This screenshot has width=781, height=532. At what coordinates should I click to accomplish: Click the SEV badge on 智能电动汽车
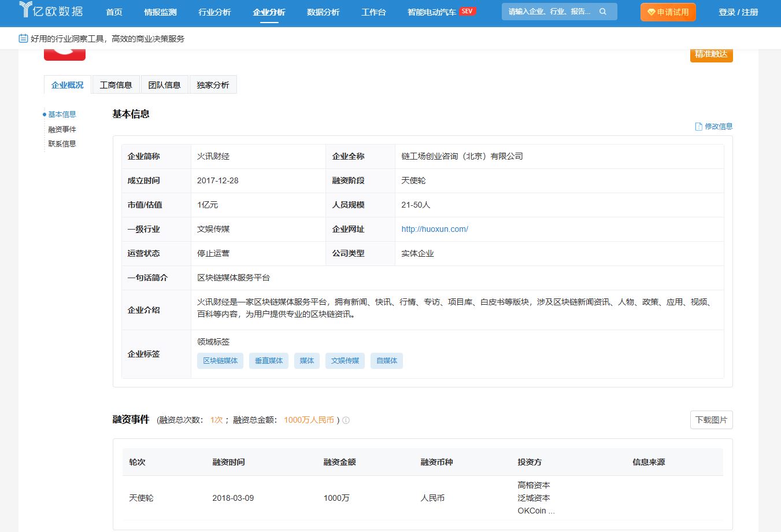click(x=467, y=11)
